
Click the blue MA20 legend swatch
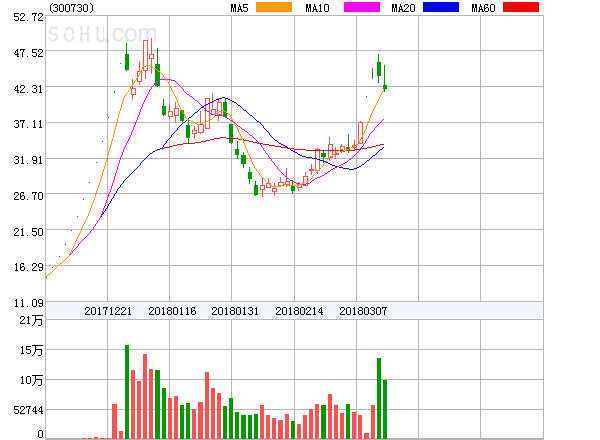[x=441, y=7]
